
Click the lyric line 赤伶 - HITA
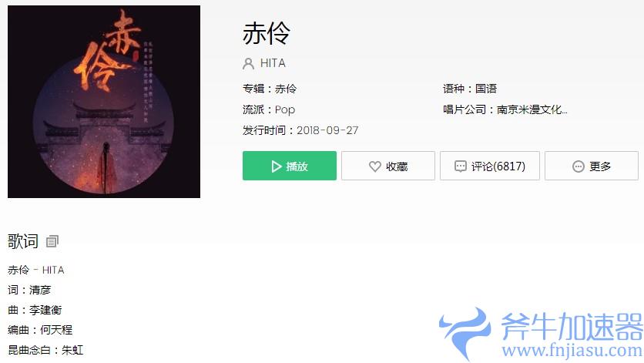tap(36, 270)
